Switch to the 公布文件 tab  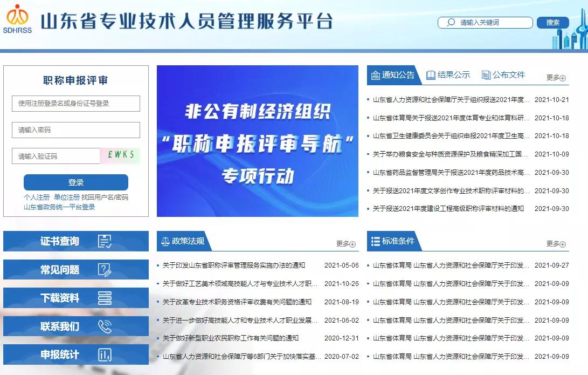pos(504,74)
